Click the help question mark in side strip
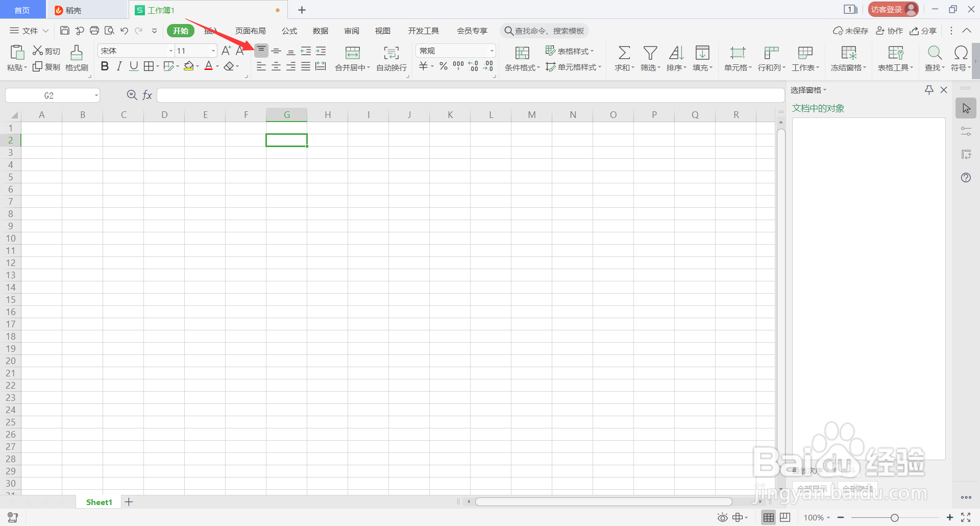 click(x=966, y=178)
